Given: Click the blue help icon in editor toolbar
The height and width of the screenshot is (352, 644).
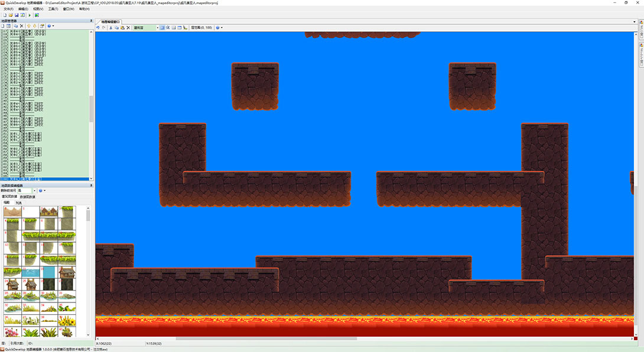Looking at the screenshot, I should click(217, 28).
